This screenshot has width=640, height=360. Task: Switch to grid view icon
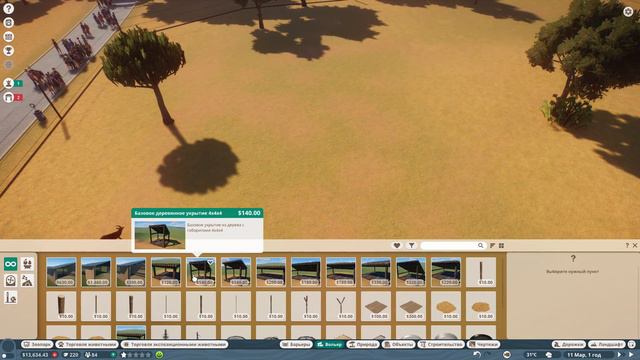coord(501,245)
